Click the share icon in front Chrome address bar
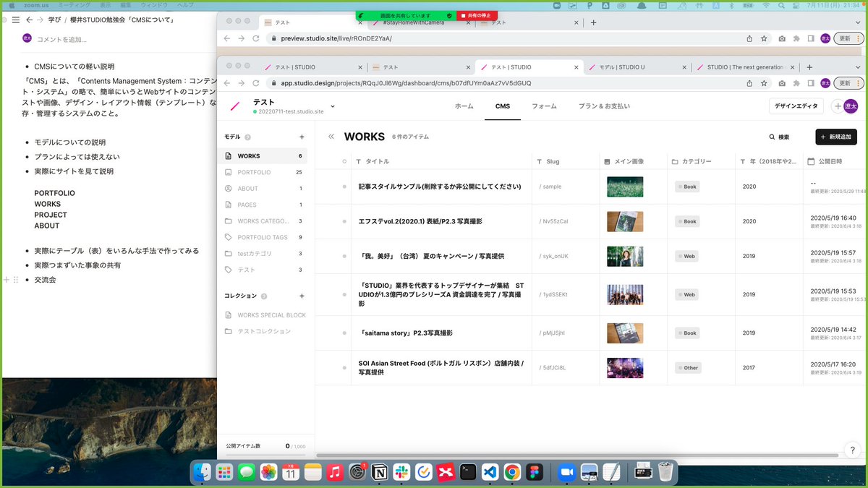This screenshot has width=868, height=488. (x=749, y=83)
